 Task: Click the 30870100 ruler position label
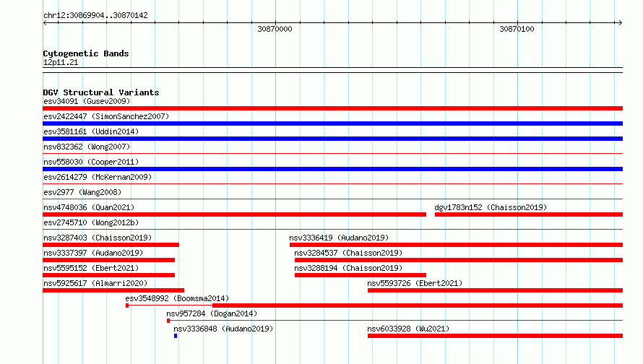click(517, 29)
